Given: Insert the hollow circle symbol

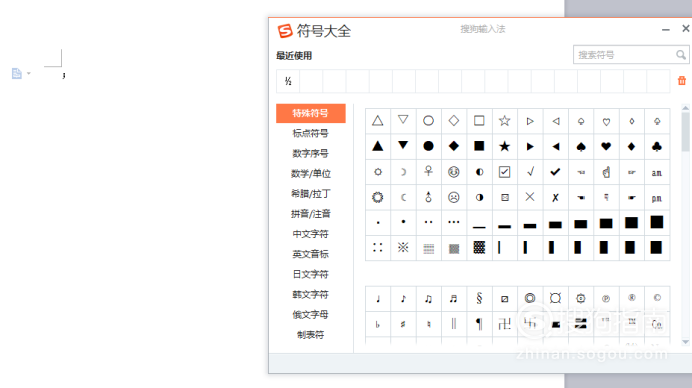Looking at the screenshot, I should 429,121.
